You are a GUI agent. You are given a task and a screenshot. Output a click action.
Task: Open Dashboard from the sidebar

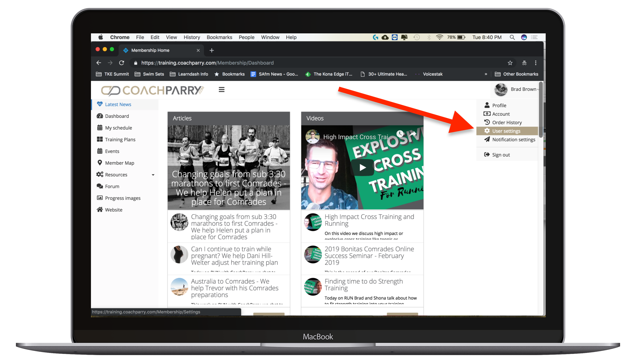117,116
